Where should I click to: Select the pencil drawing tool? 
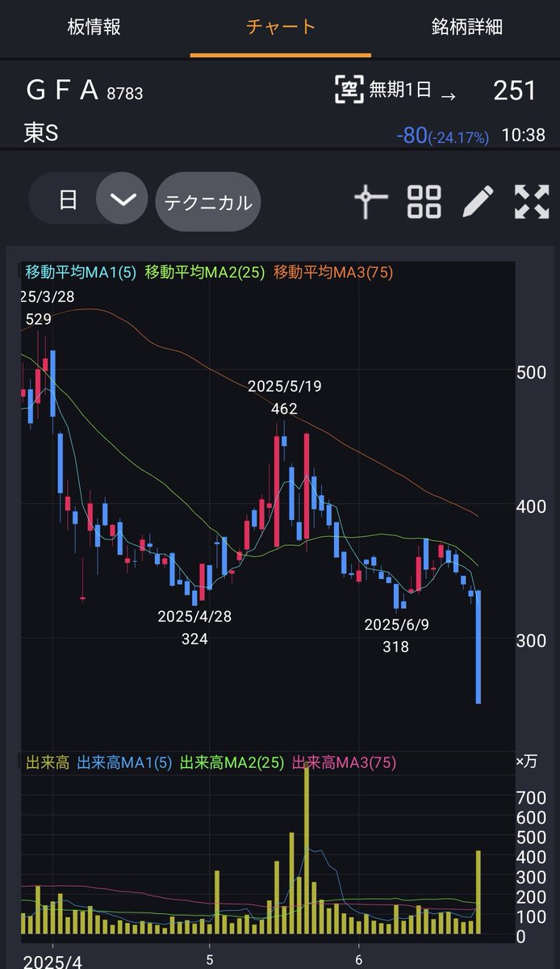pos(478,202)
